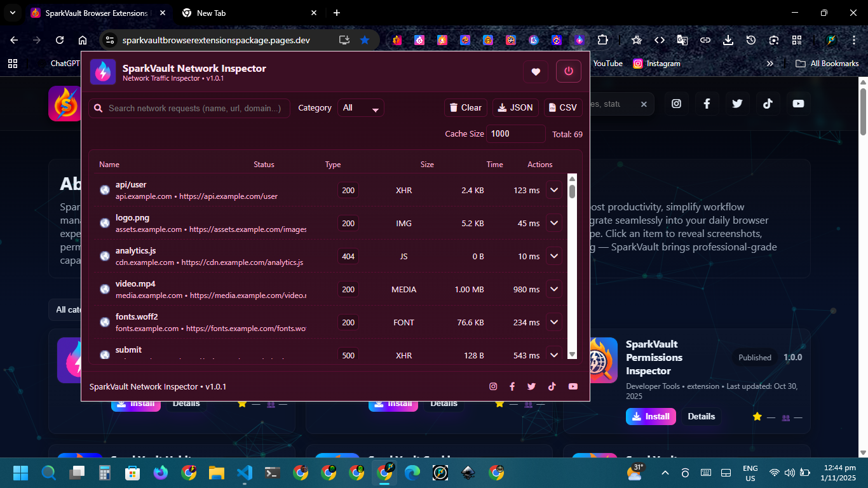Click the search network requests field
Image resolution: width=868 pixels, height=488 pixels.
194,108
